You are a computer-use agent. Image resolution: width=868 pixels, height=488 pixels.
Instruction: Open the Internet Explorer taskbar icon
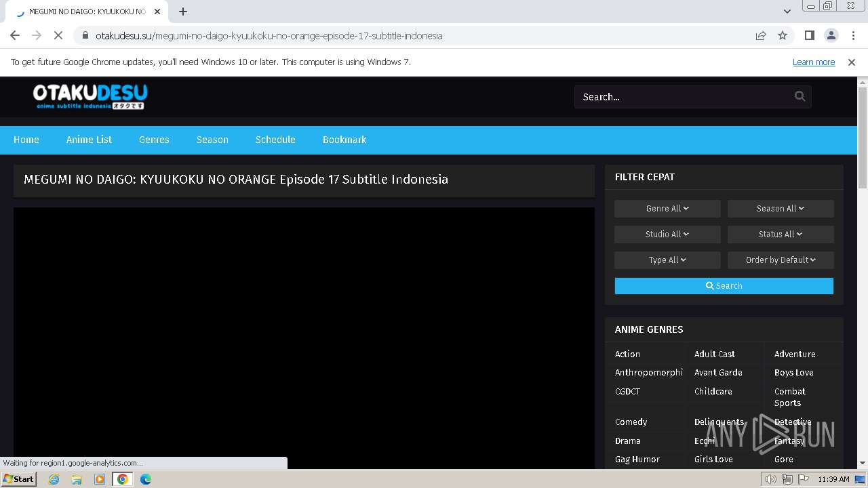coord(54,479)
